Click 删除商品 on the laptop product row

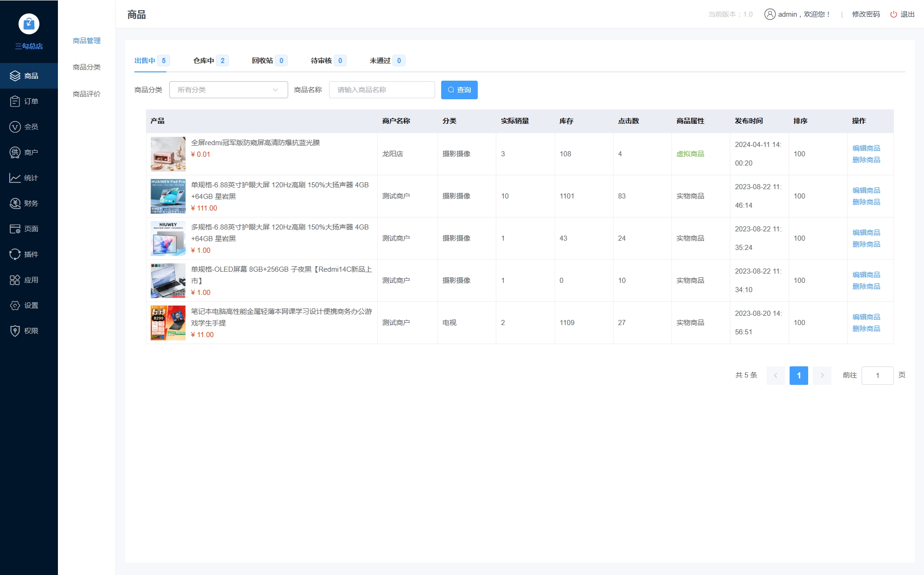(x=866, y=329)
